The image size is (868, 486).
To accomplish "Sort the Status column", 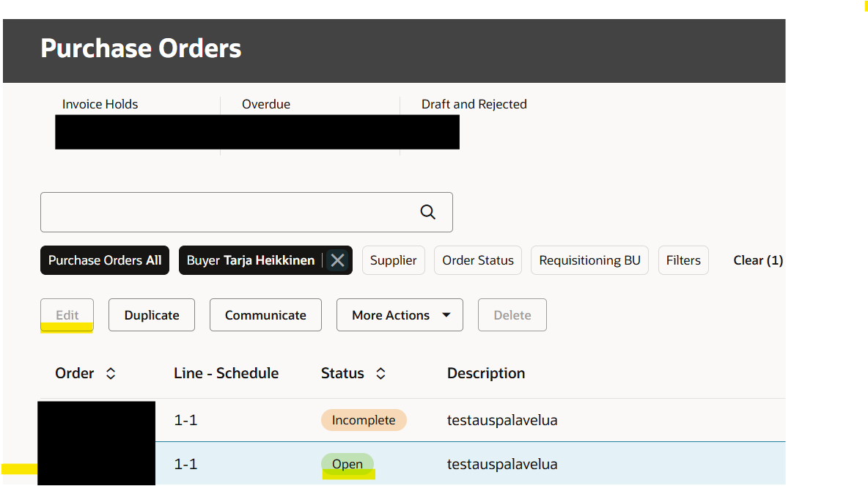I will (x=380, y=372).
